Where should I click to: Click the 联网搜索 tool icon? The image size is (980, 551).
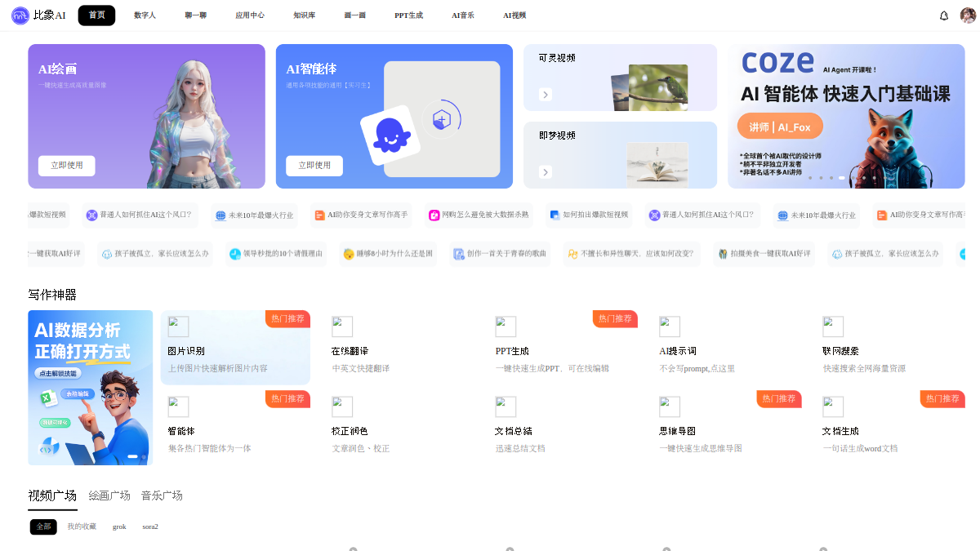coord(833,327)
